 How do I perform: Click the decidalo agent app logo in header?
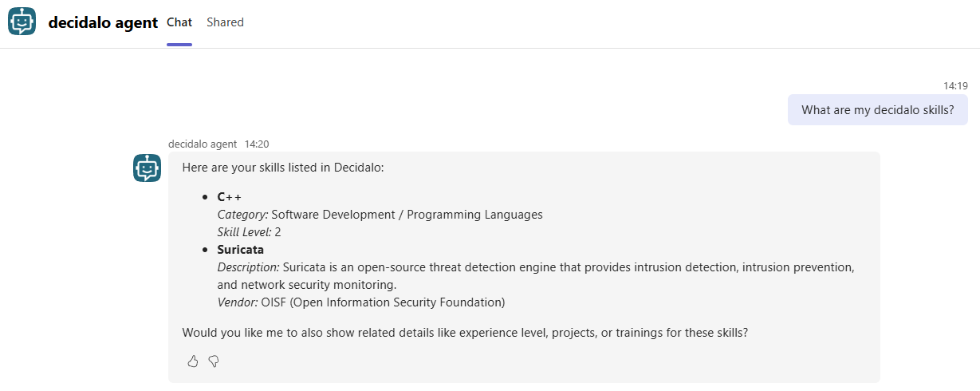[x=22, y=22]
